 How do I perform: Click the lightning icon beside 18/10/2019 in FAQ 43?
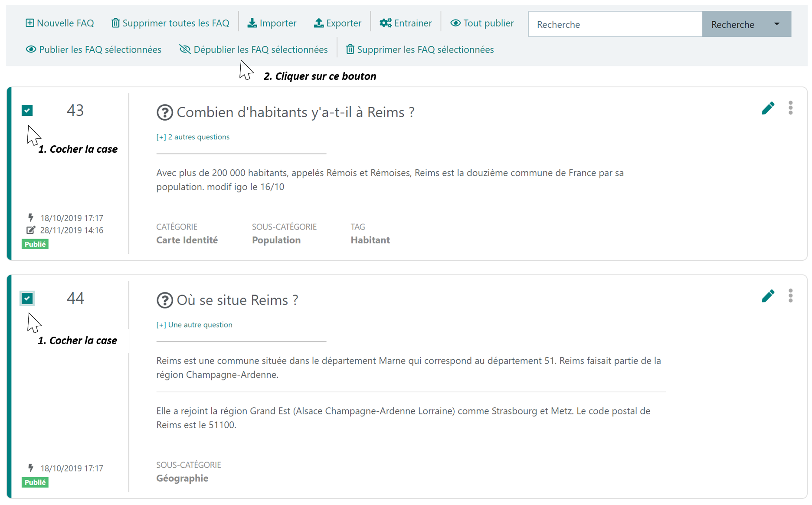tap(31, 217)
